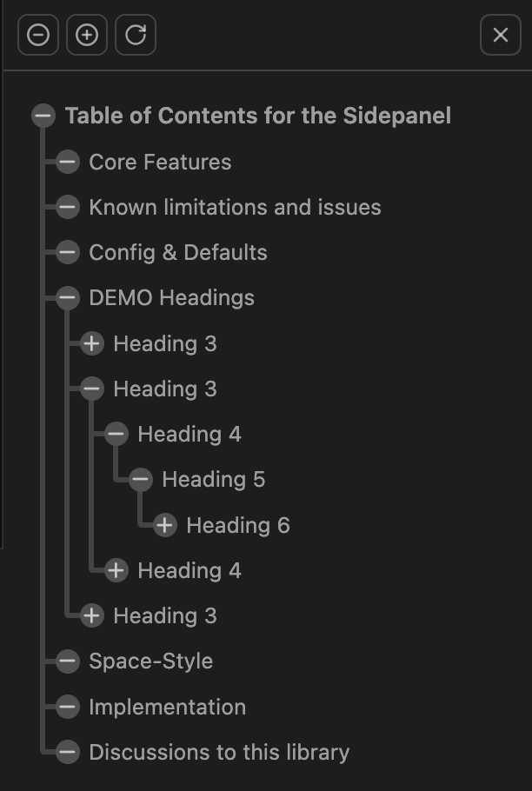Screen dimensions: 532x791
Task: Click minus icon beside Implementation
Action: point(68,707)
